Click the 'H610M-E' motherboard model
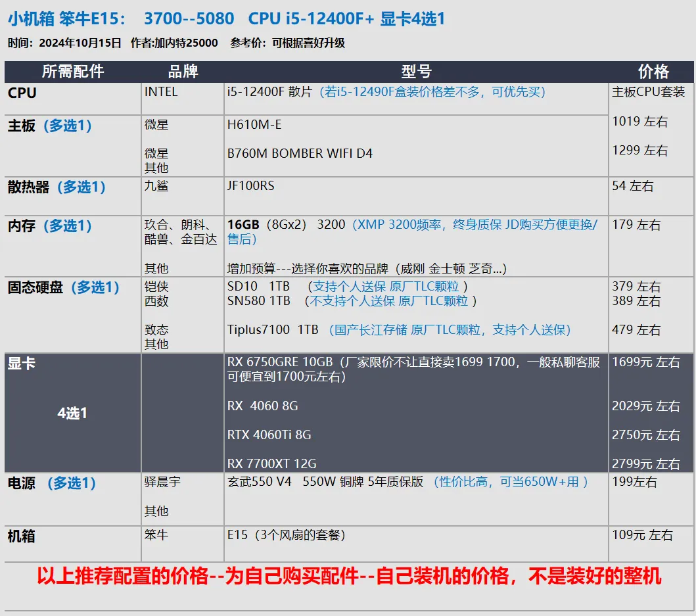 coord(254,124)
